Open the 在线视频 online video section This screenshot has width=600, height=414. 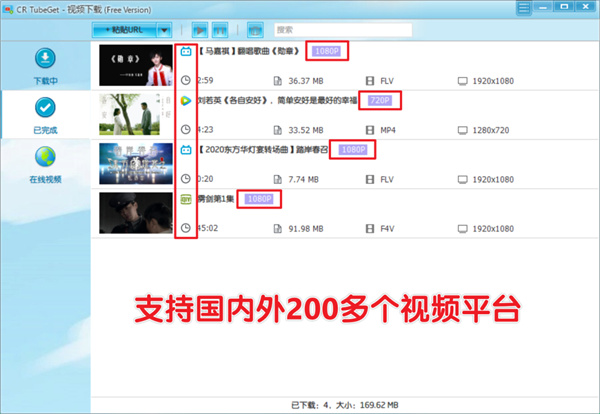point(45,165)
